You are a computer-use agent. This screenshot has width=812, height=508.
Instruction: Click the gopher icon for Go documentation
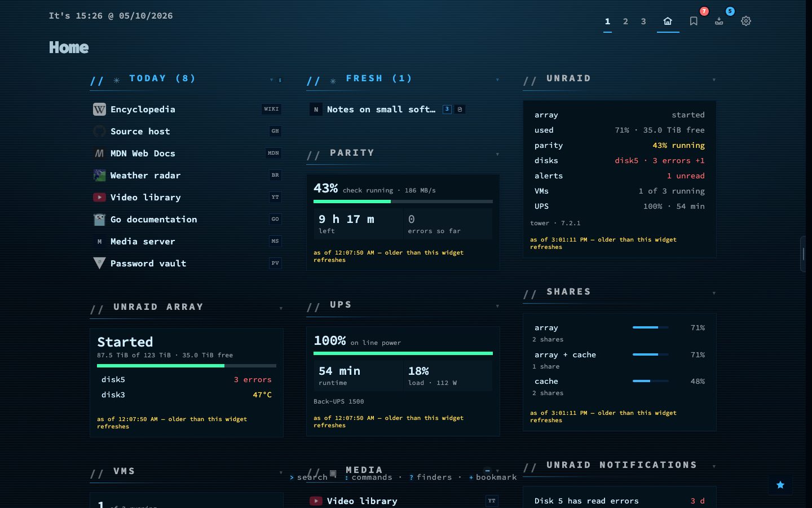tap(99, 220)
